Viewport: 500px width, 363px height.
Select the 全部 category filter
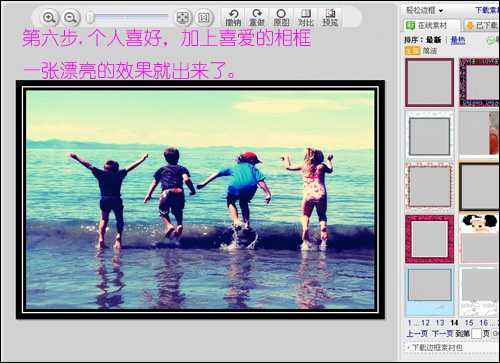click(412, 51)
